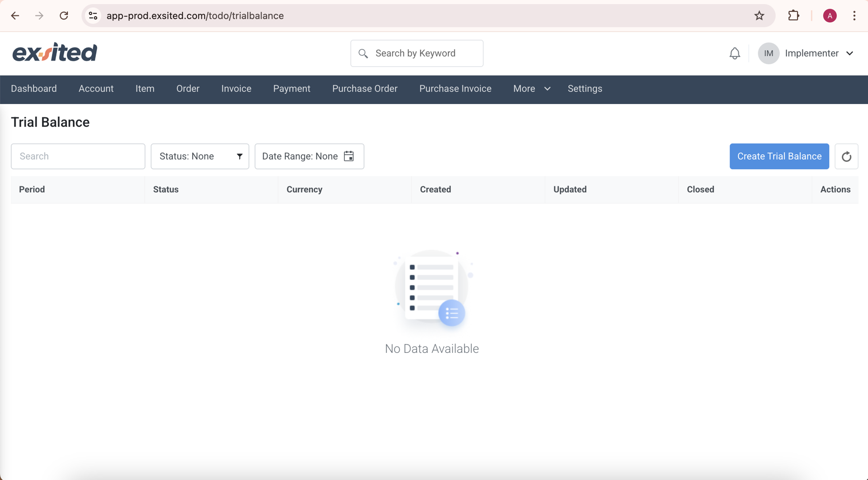Open Purchase Order section
This screenshot has height=480, width=868.
point(365,89)
